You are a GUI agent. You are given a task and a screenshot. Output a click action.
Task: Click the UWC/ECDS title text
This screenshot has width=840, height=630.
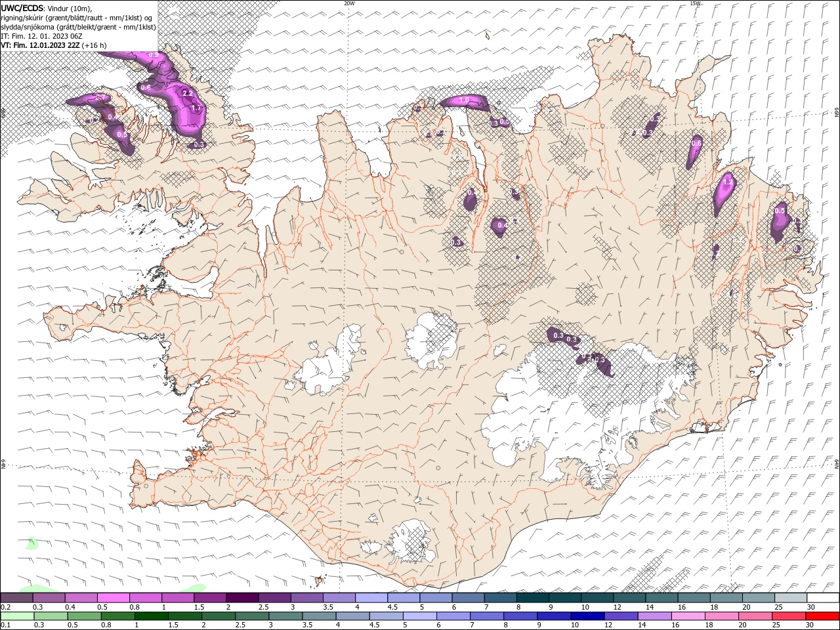pos(23,8)
